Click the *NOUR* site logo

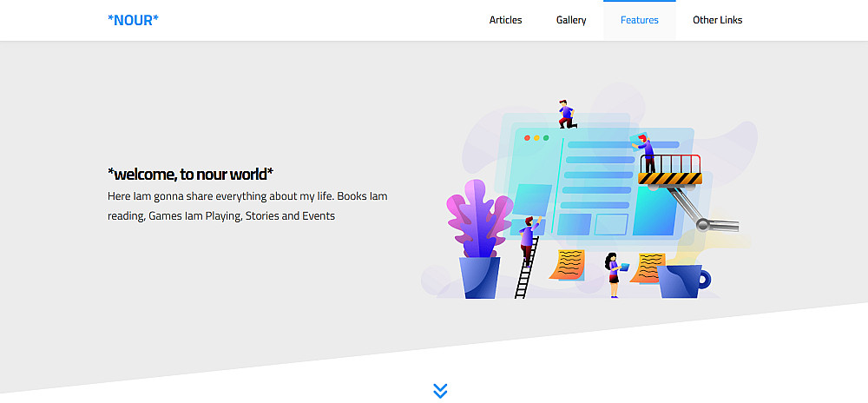coord(133,21)
